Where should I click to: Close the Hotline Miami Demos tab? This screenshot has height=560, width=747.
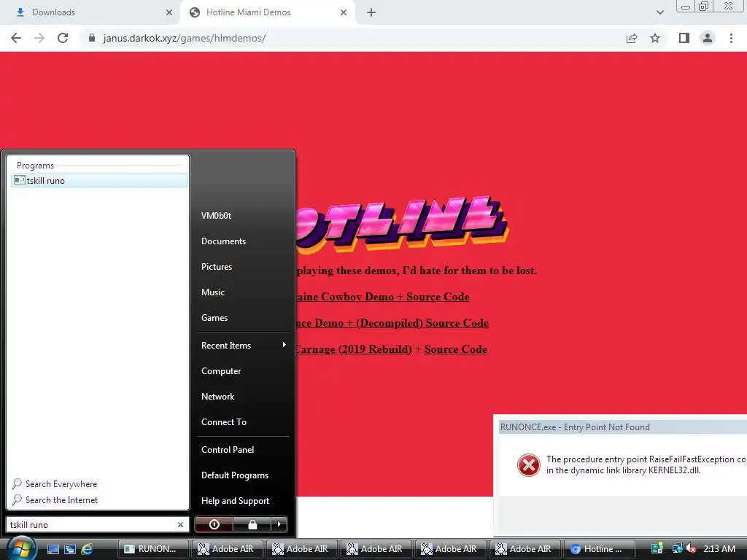(344, 12)
